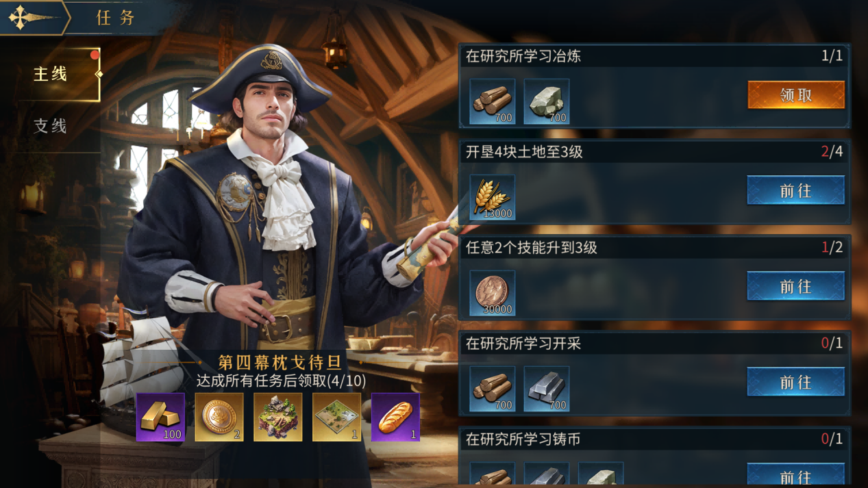Tap the gold coin reward icon
This screenshot has width=868, height=488.
[x=219, y=417]
